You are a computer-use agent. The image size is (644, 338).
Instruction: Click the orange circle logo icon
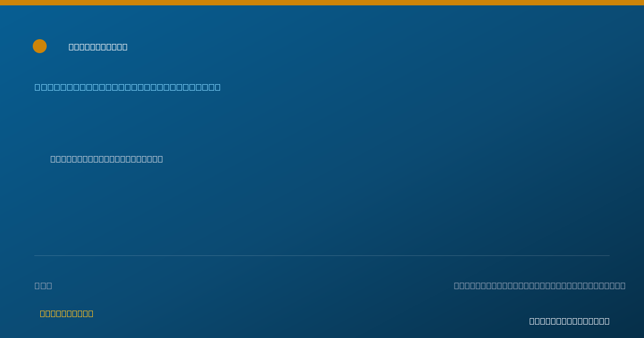coord(40,46)
